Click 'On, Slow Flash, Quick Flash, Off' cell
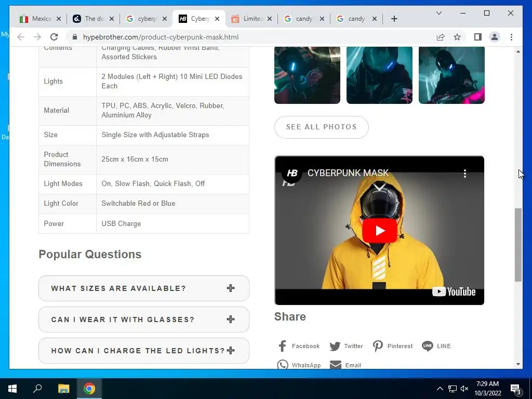This screenshot has width=532, height=399. (x=173, y=184)
